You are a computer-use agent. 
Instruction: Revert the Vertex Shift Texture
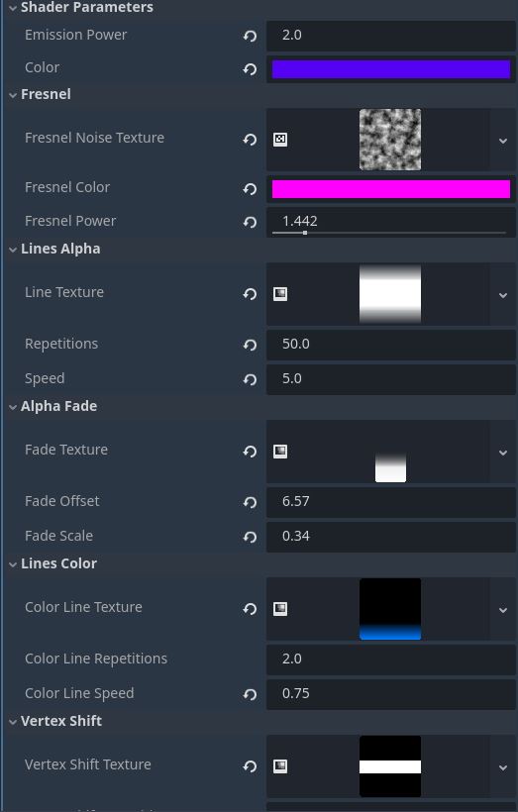click(x=250, y=765)
